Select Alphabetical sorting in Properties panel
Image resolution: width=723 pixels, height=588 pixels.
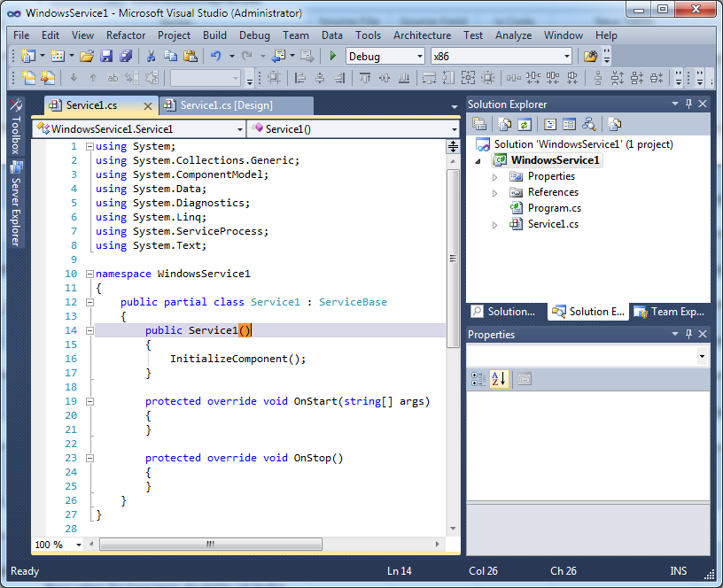(x=498, y=379)
